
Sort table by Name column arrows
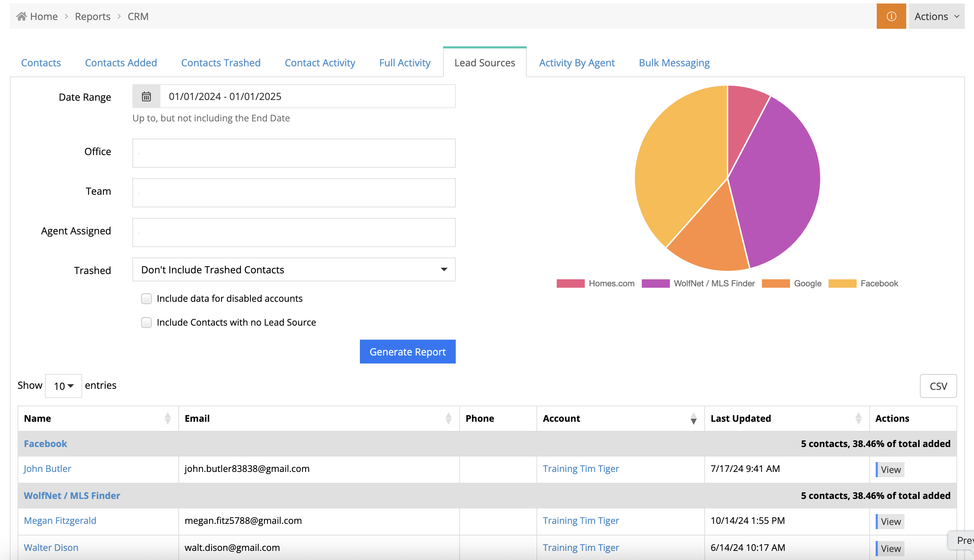point(167,418)
